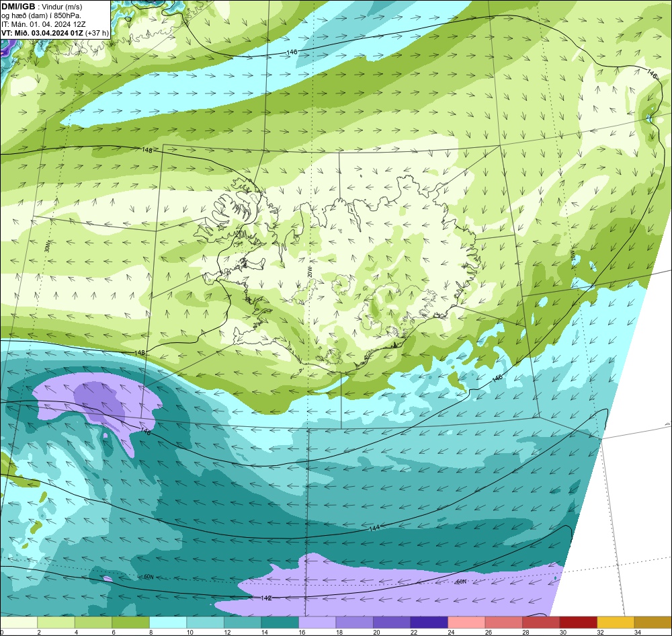The image size is (672, 636).
Task: Click the 144 contour label
Action: click(374, 528)
